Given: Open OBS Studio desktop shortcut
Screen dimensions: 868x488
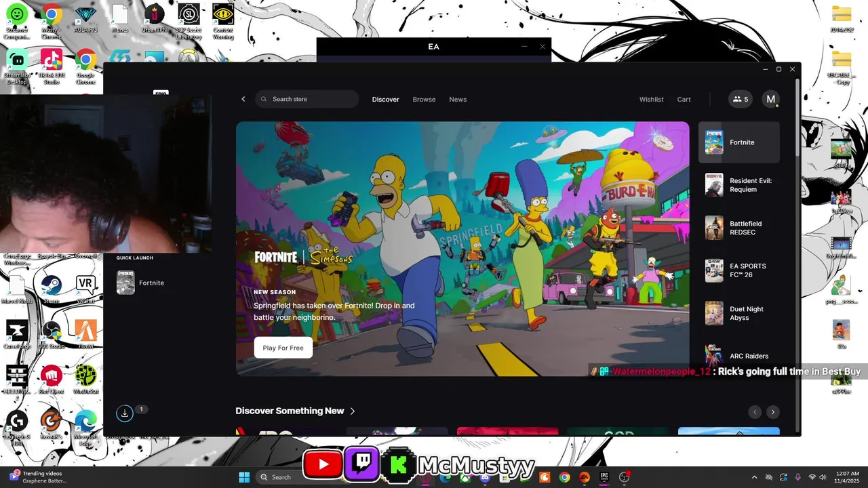Looking at the screenshot, I should click(x=52, y=334).
